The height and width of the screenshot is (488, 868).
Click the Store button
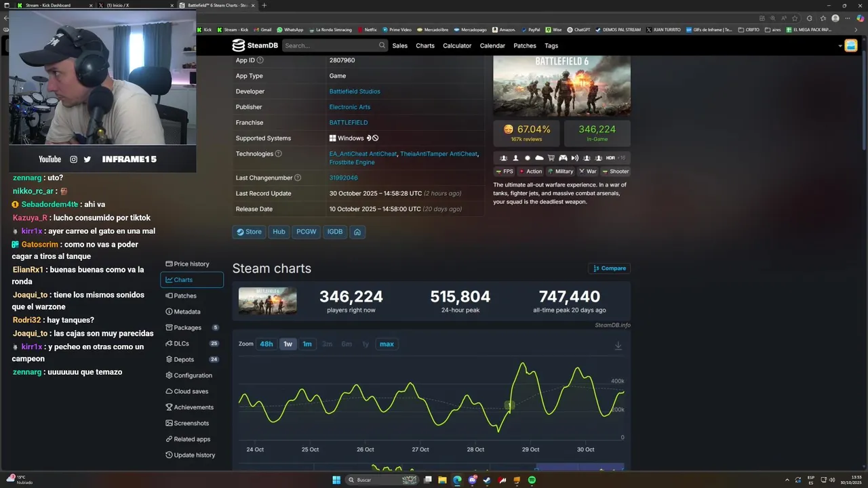click(x=249, y=232)
